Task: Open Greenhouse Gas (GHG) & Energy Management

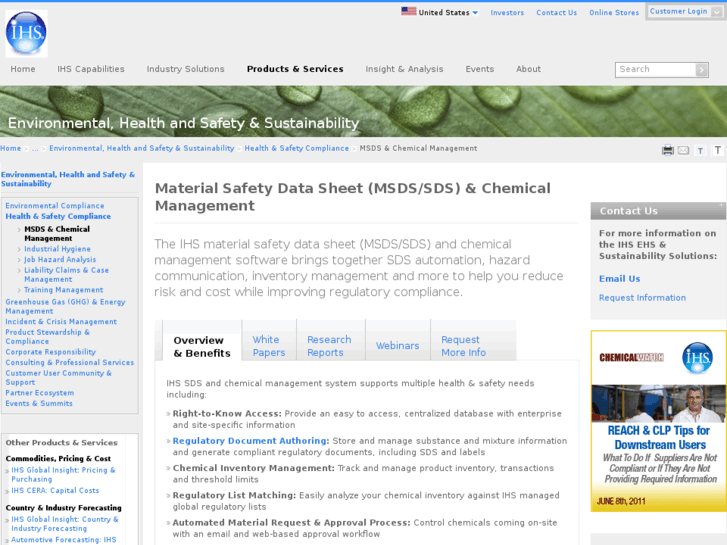Action: [65, 307]
